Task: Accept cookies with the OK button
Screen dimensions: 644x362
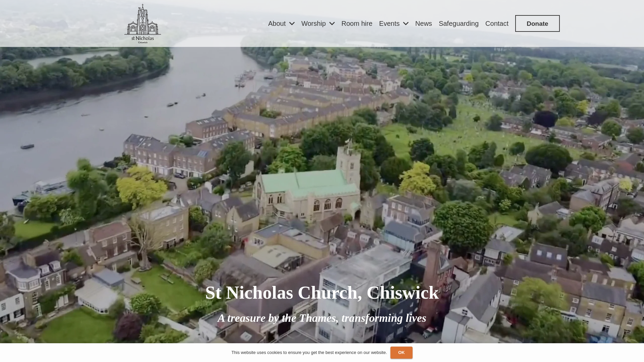Action: pos(401,353)
